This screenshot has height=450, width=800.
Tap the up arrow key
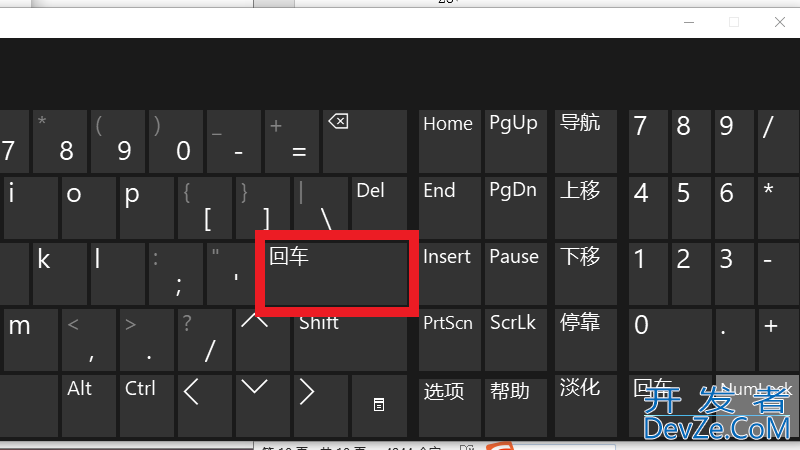263,339
